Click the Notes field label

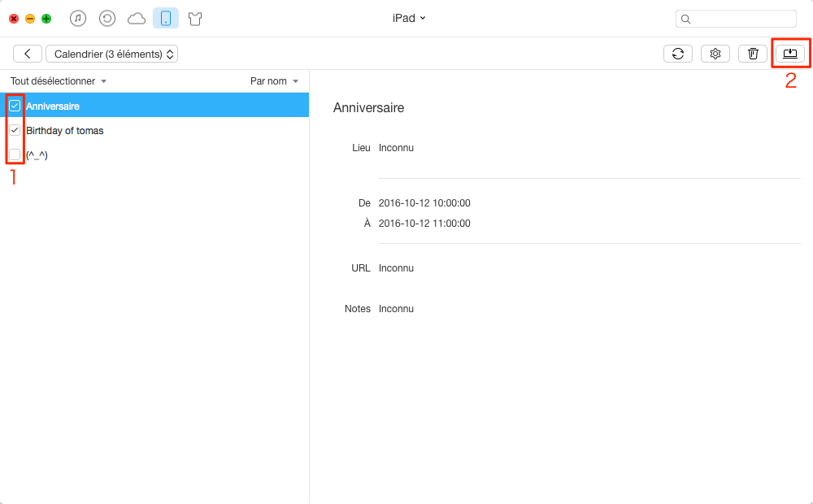[357, 309]
